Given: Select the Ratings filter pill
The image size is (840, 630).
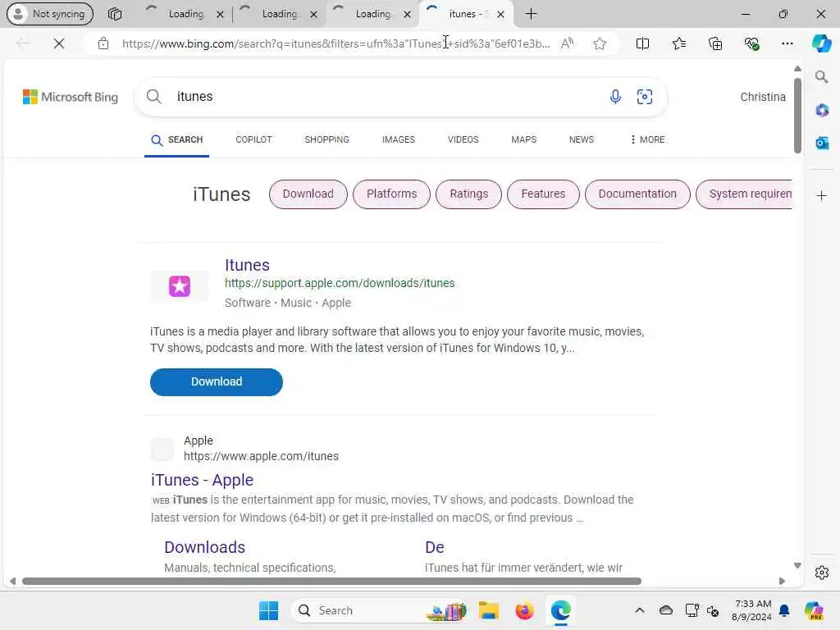Looking at the screenshot, I should (468, 194).
